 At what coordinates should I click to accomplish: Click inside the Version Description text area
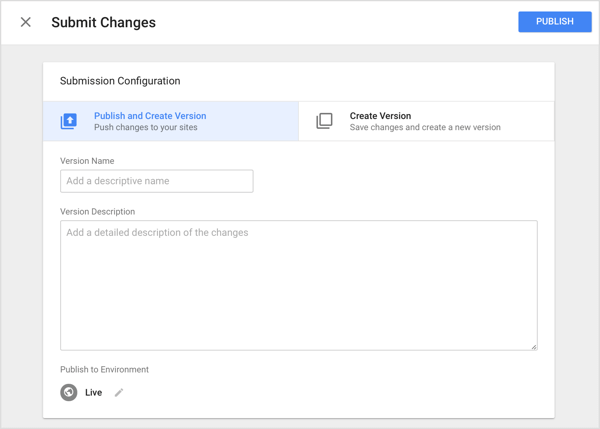click(298, 285)
